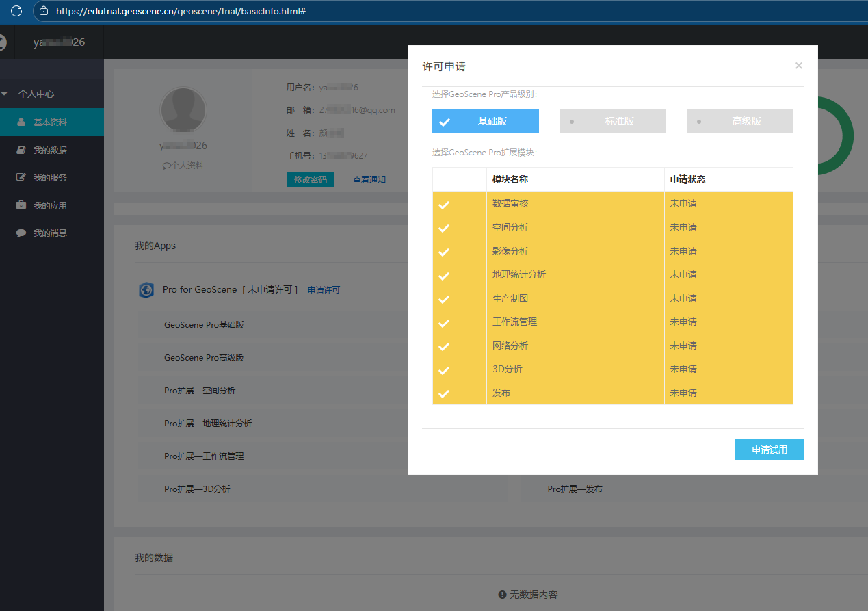
Task: Close the 许可申请 dialog with the X
Action: click(798, 66)
